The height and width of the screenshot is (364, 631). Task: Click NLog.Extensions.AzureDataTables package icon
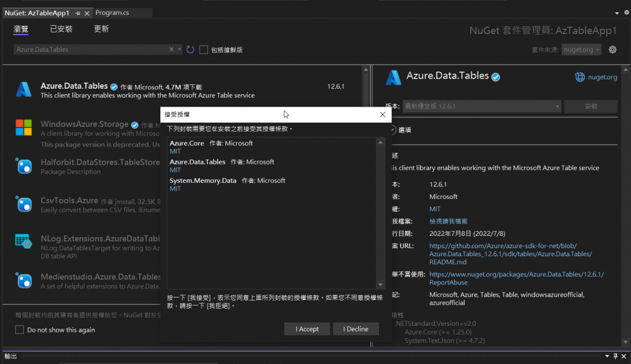coord(23,241)
